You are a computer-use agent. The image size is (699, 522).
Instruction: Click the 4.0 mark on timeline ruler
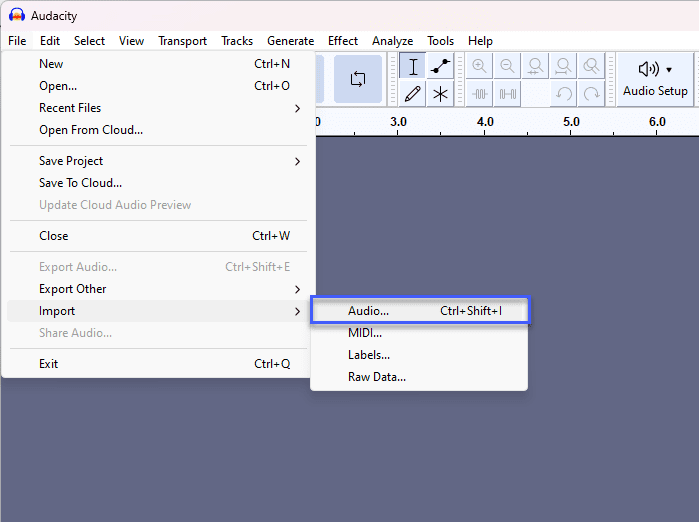click(485, 122)
